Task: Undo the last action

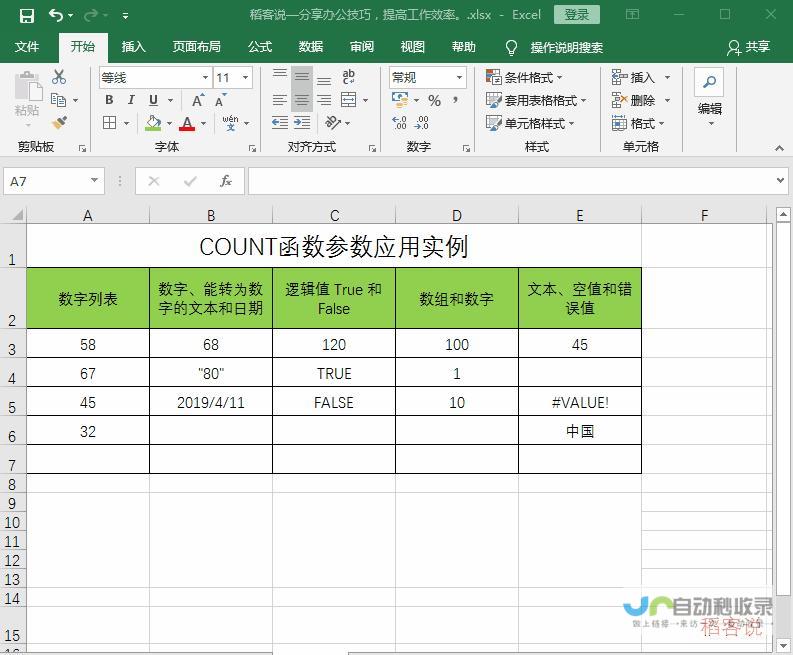Action: [x=56, y=16]
